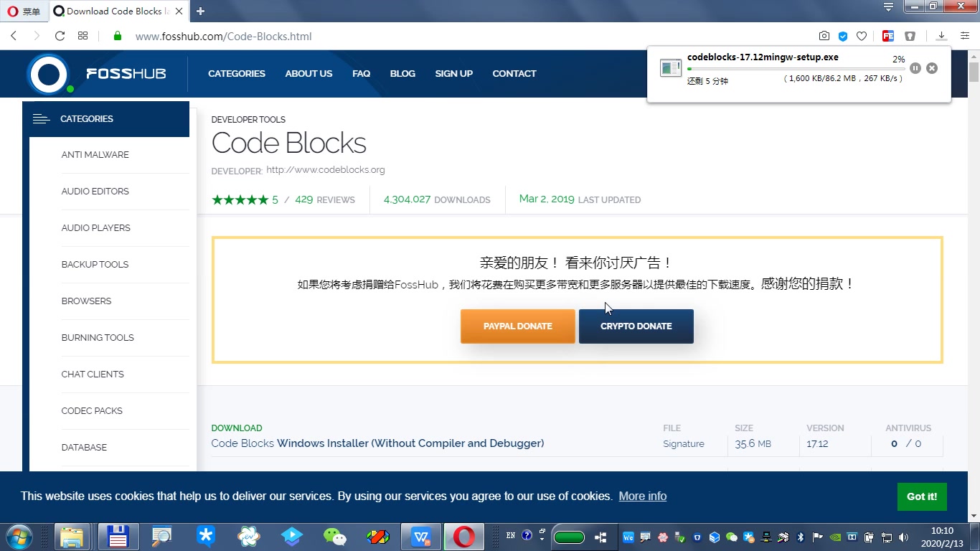Viewport: 980px width, 551px height.
Task: Click the CRYPTO DONATE button
Action: [x=636, y=326]
